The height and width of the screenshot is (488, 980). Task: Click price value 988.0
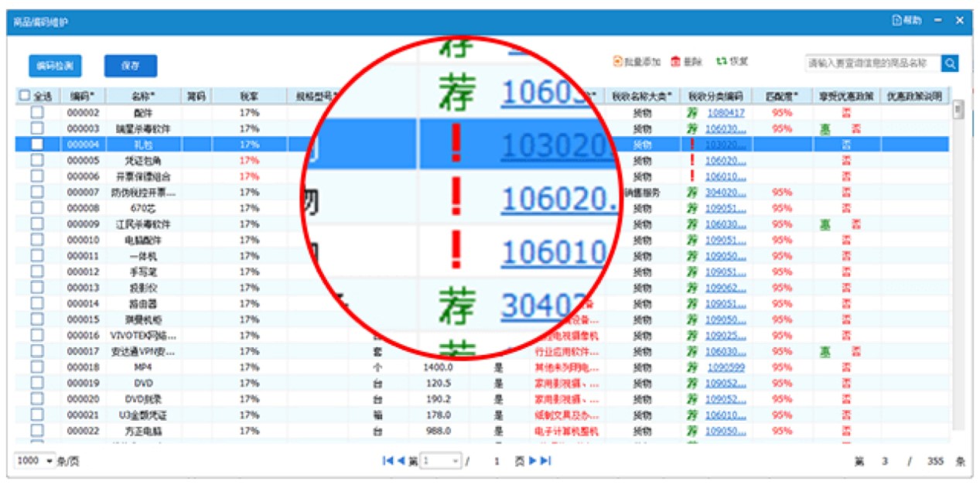(x=438, y=431)
